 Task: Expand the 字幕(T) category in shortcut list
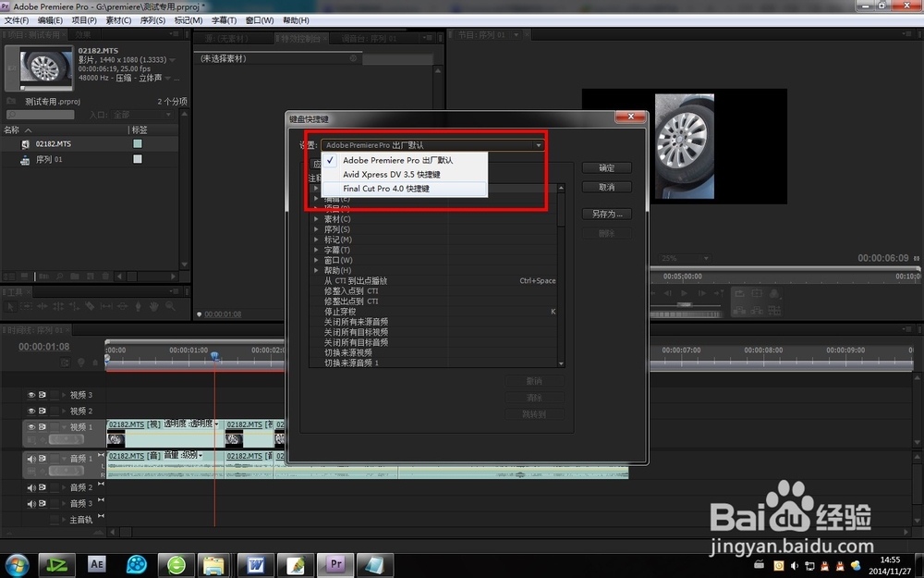point(316,250)
